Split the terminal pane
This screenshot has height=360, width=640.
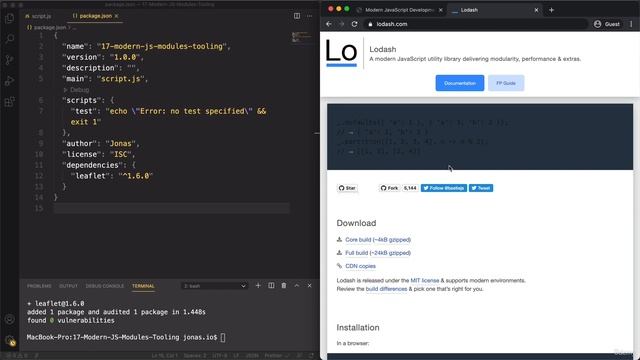click(x=271, y=286)
